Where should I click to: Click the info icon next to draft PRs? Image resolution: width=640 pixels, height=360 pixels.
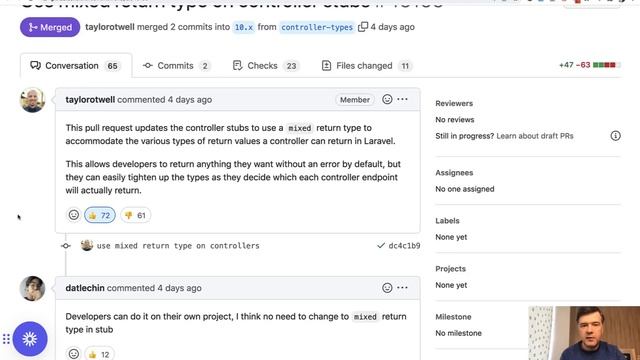pyautogui.click(x=616, y=136)
